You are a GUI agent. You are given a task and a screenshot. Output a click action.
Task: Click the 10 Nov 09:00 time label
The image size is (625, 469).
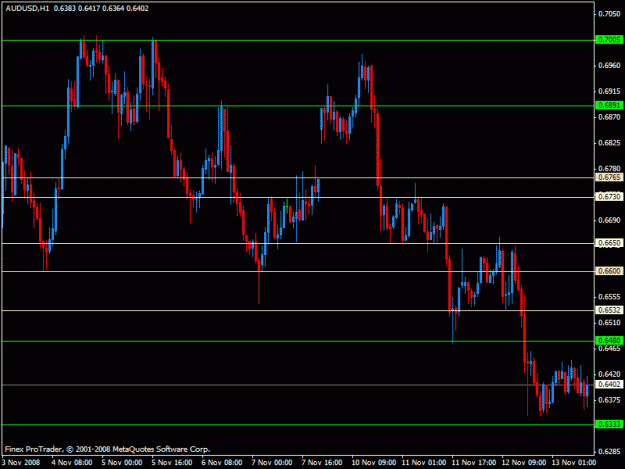coord(374,462)
